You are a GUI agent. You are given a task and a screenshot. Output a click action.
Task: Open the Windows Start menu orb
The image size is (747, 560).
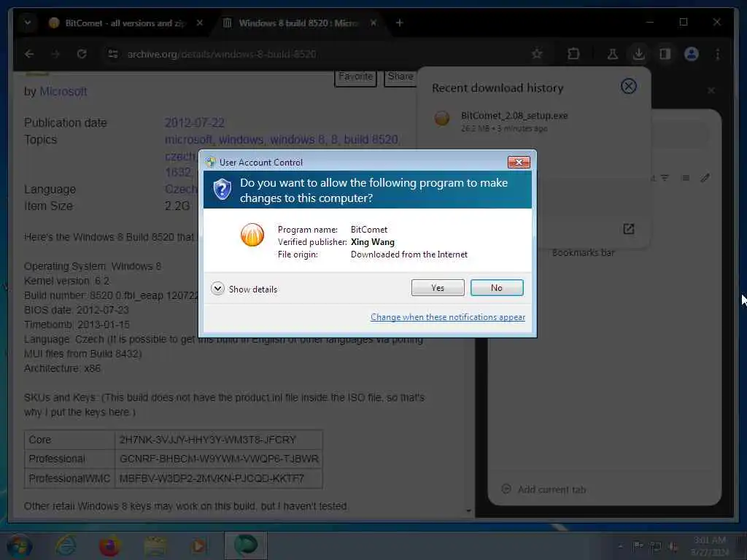(20, 545)
